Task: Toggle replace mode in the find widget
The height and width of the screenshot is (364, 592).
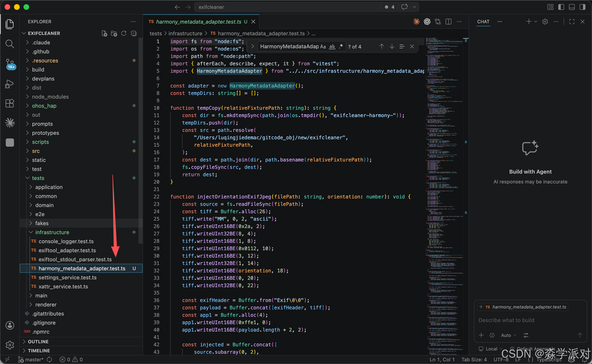Action: pyautogui.click(x=252, y=46)
